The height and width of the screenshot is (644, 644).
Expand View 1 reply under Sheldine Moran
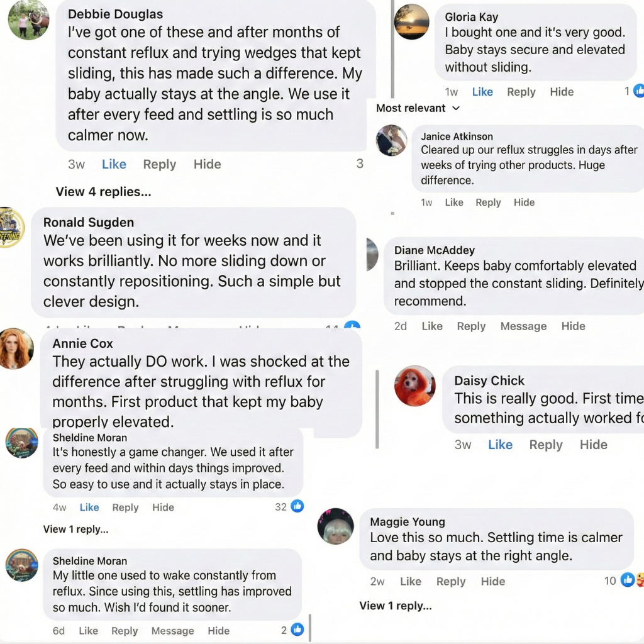(75, 529)
